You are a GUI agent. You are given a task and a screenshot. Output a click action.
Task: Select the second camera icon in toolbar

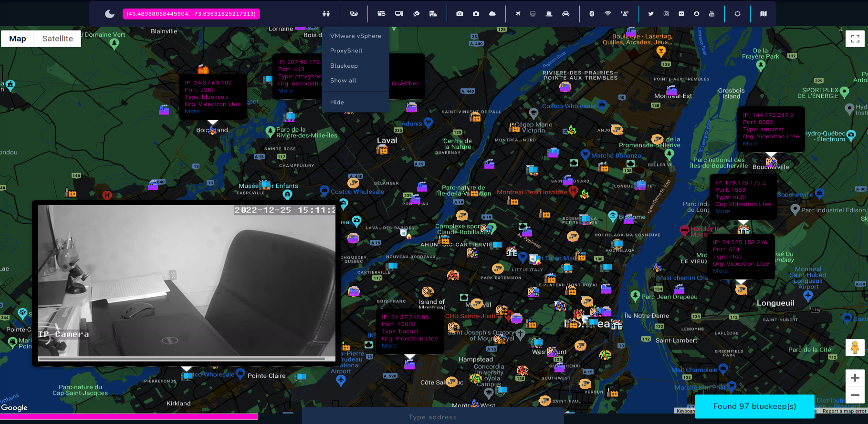[476, 14]
